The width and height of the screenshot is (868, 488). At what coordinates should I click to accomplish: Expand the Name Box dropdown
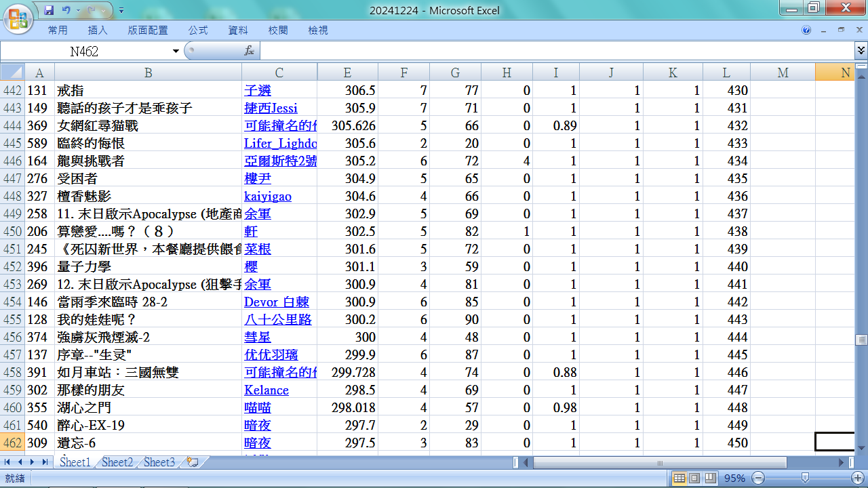click(x=176, y=52)
